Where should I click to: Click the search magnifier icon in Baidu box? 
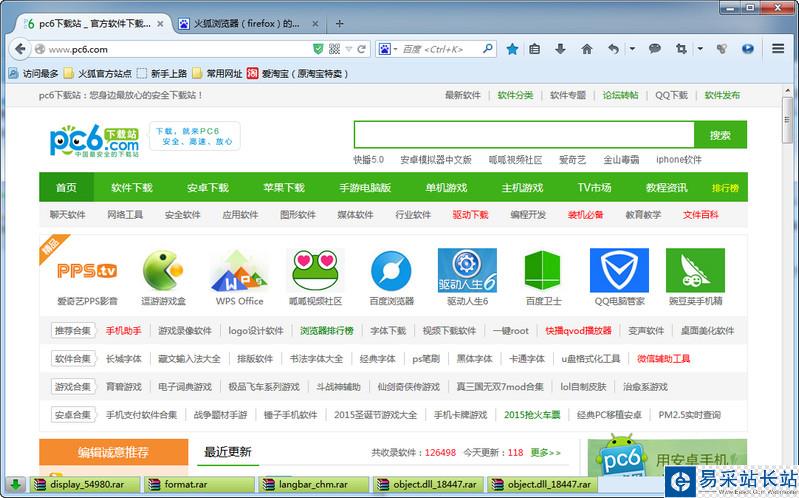click(x=488, y=48)
